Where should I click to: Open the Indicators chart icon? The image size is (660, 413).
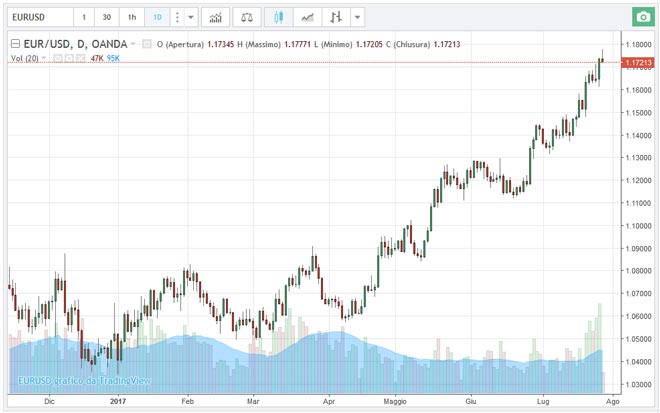click(216, 18)
